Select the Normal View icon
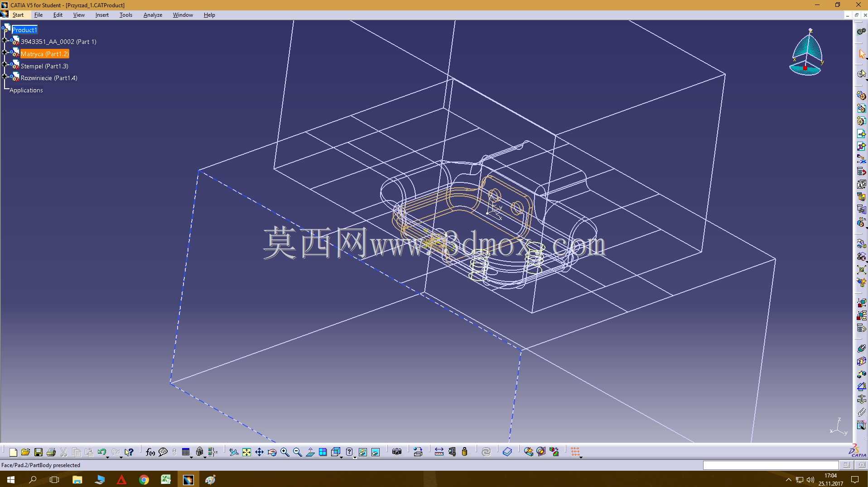This screenshot has width=868, height=487. (310, 452)
